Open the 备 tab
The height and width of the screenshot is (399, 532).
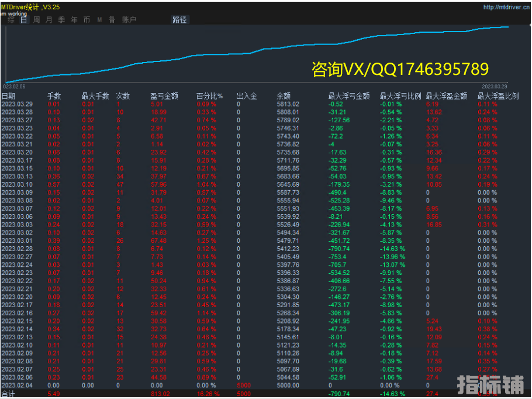112,20
